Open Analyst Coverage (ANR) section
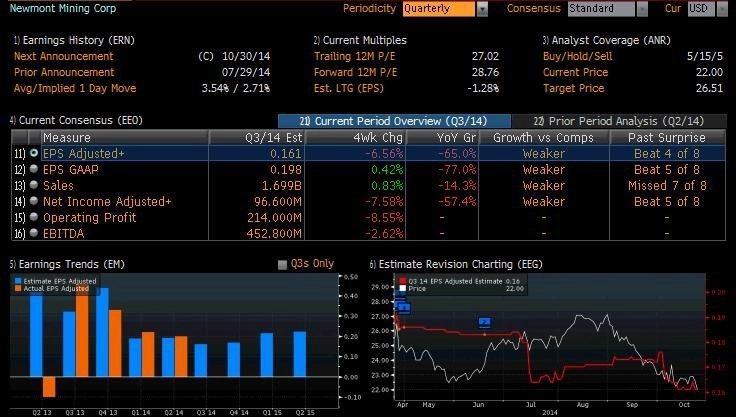 [x=606, y=40]
